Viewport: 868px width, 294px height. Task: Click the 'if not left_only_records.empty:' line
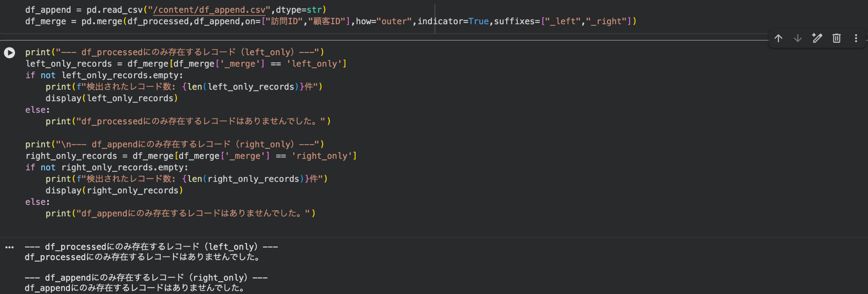coord(104,76)
